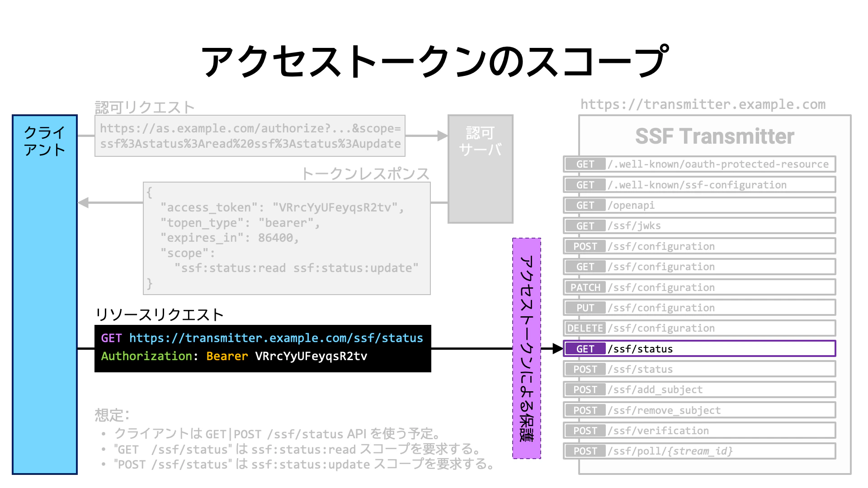Click the gray 認可サーバ authorization server box
Screen dimensions: 868x488
(x=480, y=169)
